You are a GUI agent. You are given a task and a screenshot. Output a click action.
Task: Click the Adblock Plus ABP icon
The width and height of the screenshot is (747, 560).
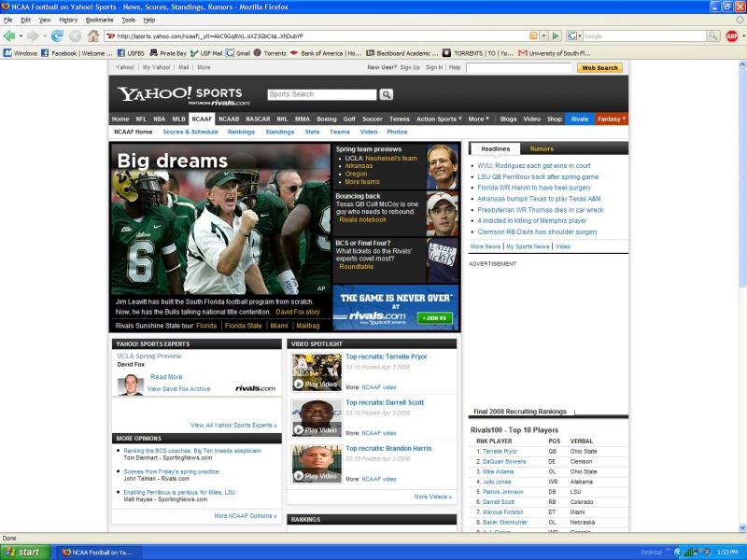point(732,35)
